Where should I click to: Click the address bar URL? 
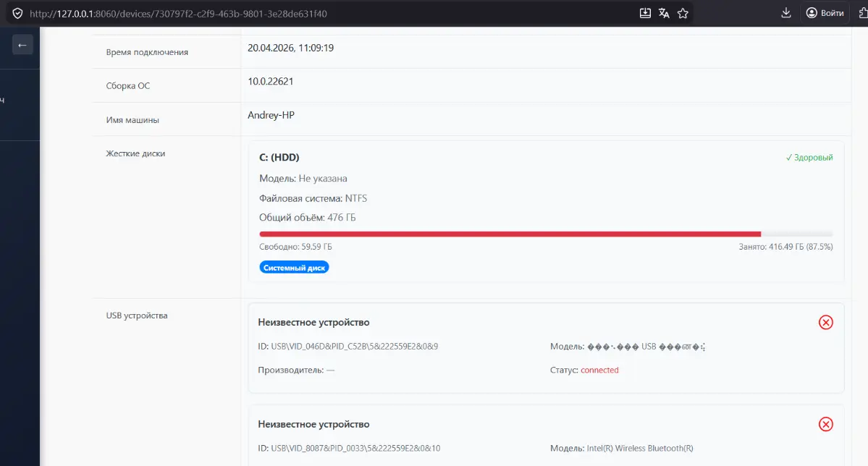178,14
